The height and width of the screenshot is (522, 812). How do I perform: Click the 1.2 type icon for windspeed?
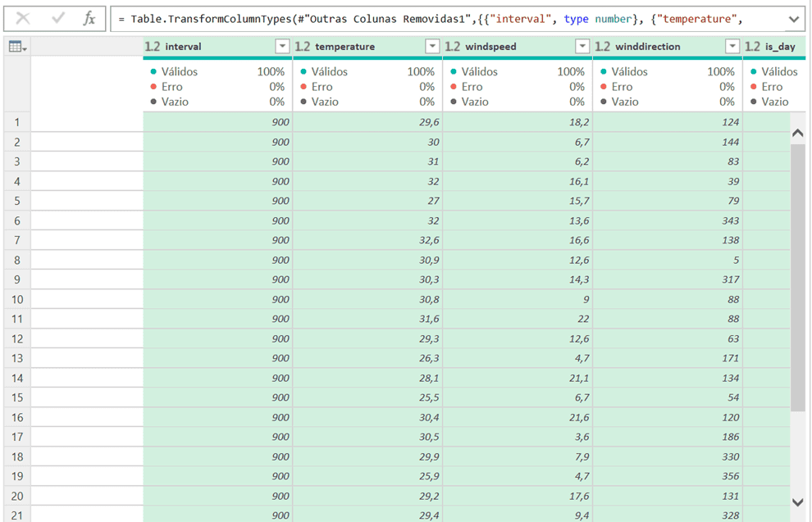(452, 47)
